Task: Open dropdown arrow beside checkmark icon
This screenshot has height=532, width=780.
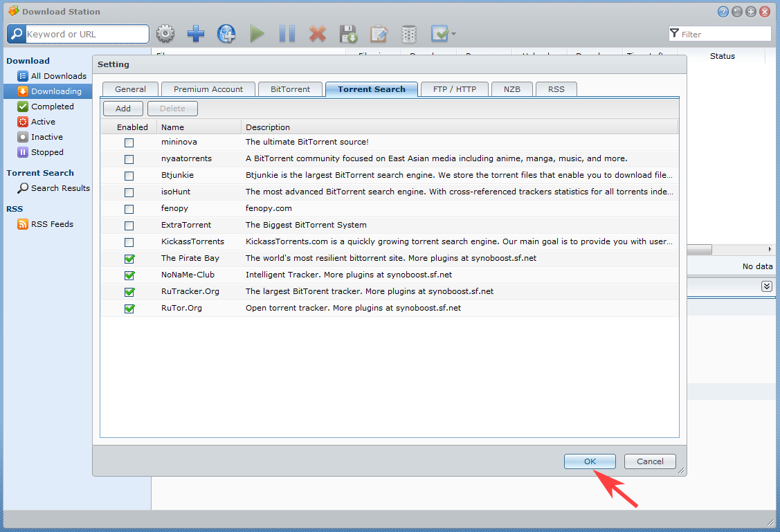Action: click(453, 34)
